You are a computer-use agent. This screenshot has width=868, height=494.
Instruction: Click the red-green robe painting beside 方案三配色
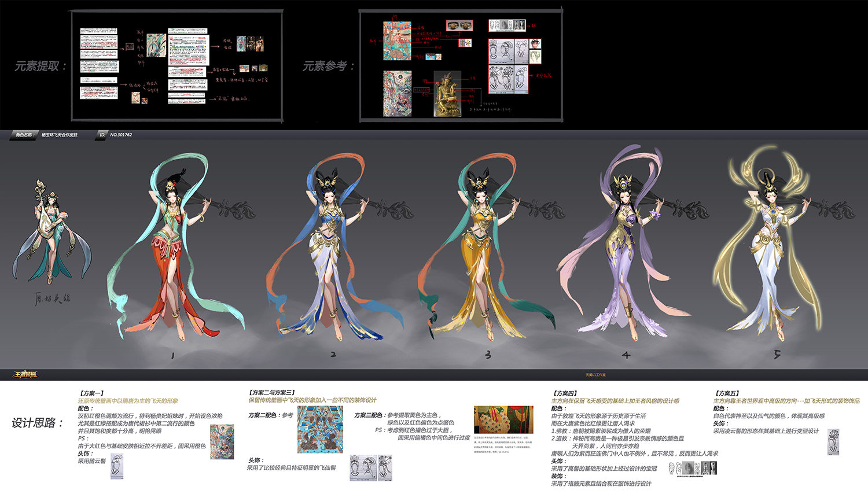(x=503, y=419)
